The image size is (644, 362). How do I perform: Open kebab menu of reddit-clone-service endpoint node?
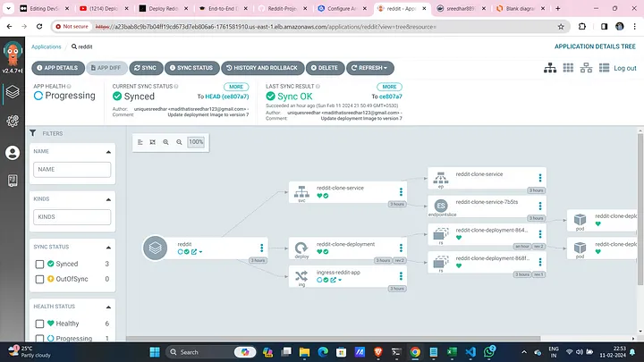click(x=540, y=178)
